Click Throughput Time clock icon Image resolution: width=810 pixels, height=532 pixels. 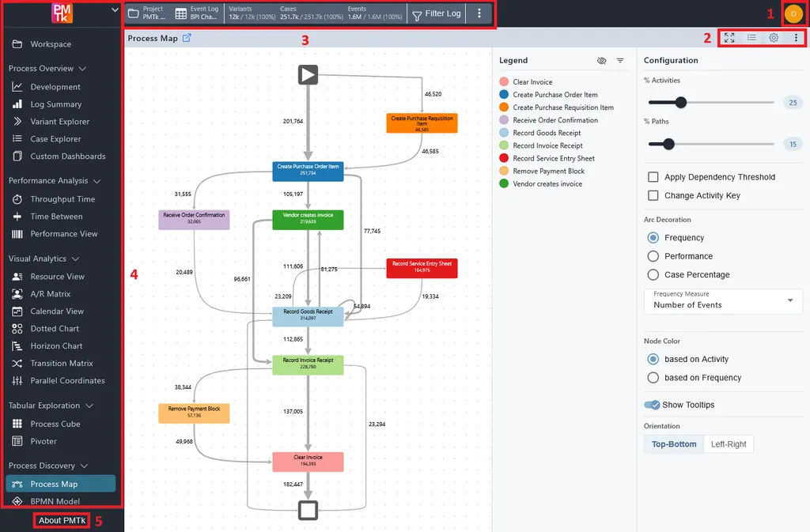click(17, 199)
